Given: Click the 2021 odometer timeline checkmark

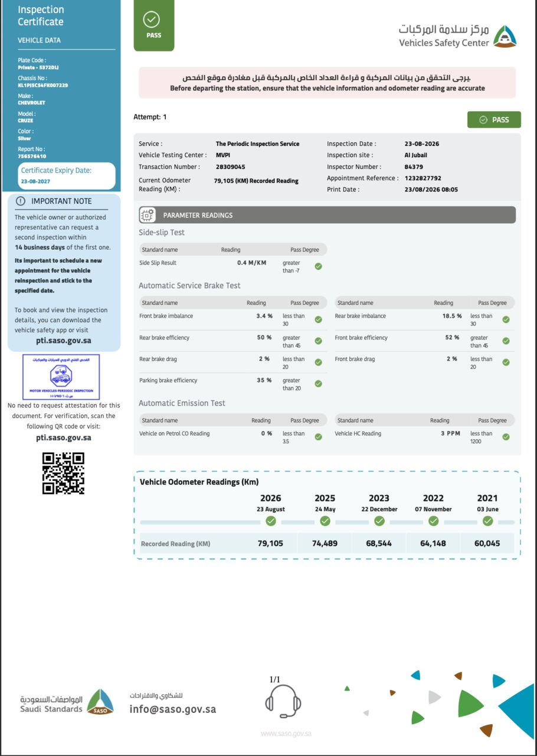Looking at the screenshot, I should pyautogui.click(x=487, y=521).
